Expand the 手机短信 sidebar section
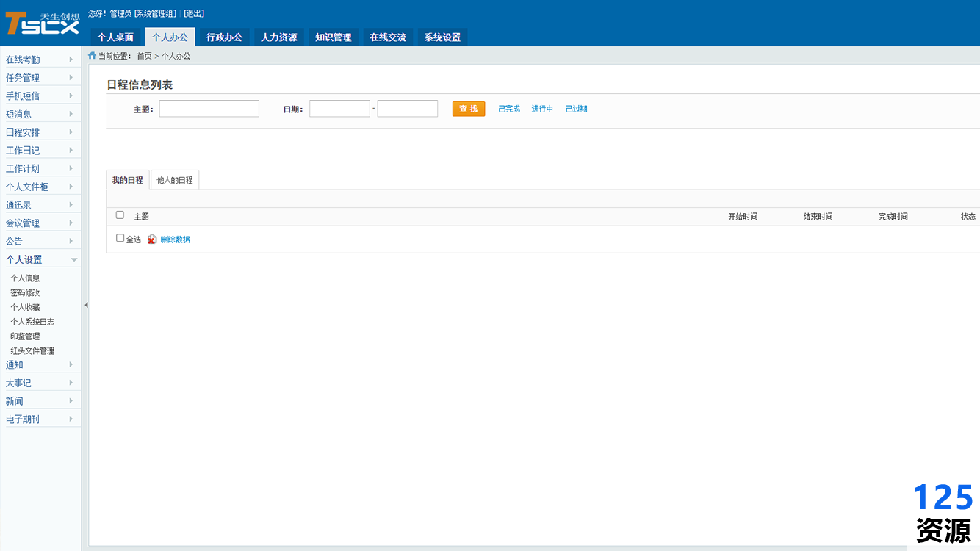 pyautogui.click(x=40, y=96)
